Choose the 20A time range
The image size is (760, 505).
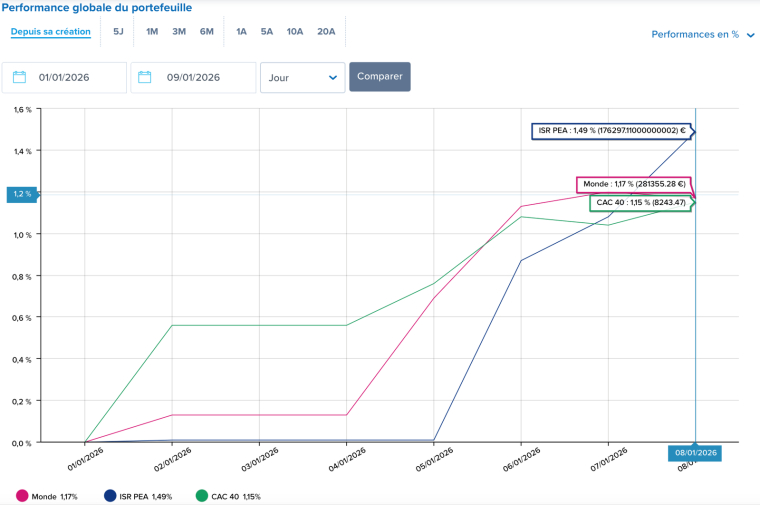pyautogui.click(x=326, y=32)
